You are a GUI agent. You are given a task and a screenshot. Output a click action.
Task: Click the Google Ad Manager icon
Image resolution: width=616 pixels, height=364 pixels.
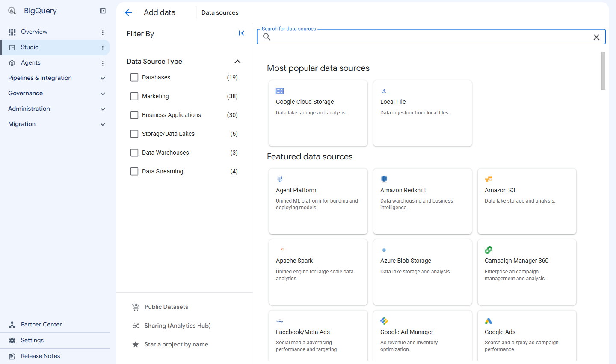(x=384, y=321)
